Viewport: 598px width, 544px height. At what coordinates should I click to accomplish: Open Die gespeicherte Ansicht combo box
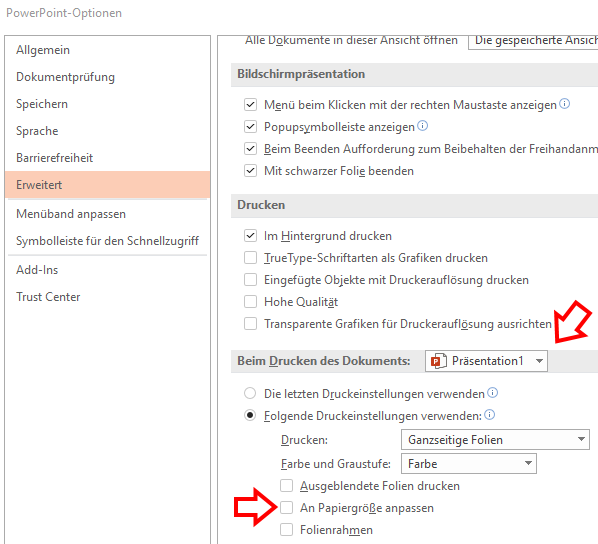[x=533, y=41]
